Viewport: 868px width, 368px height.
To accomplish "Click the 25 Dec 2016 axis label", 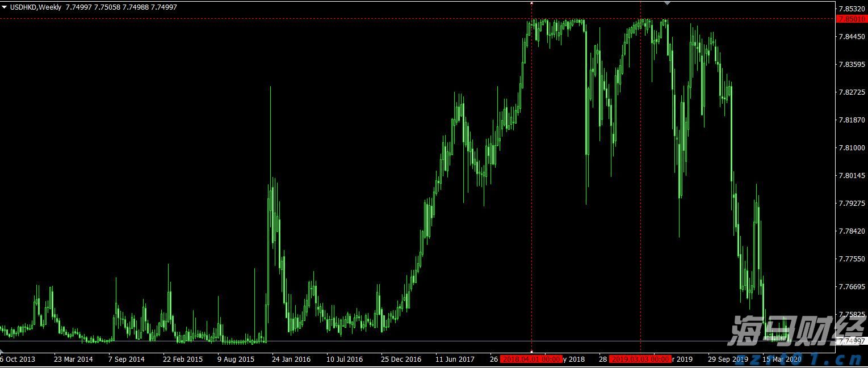I will pos(400,359).
